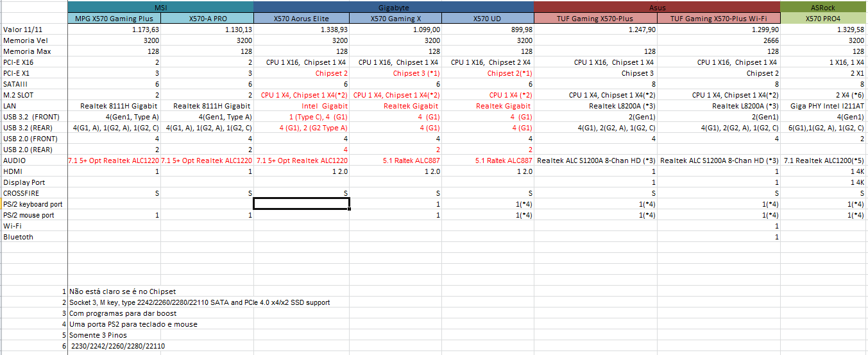
Task: Select the M.2 SLOT row label
Action: pyautogui.click(x=34, y=95)
